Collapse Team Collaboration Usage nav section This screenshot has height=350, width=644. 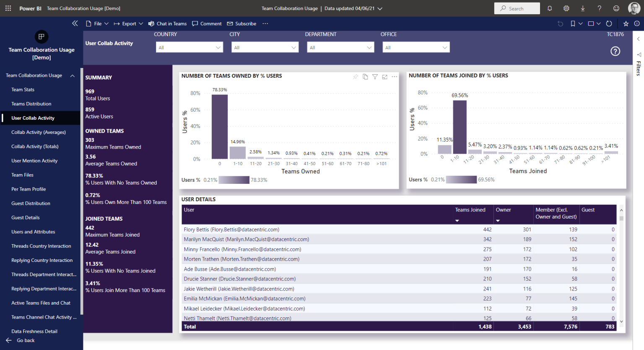(73, 76)
